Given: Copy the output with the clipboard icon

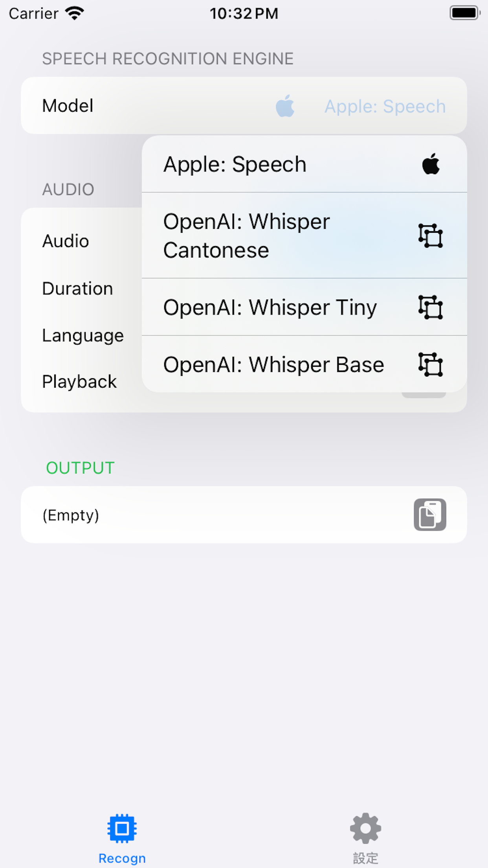Looking at the screenshot, I should [430, 515].
